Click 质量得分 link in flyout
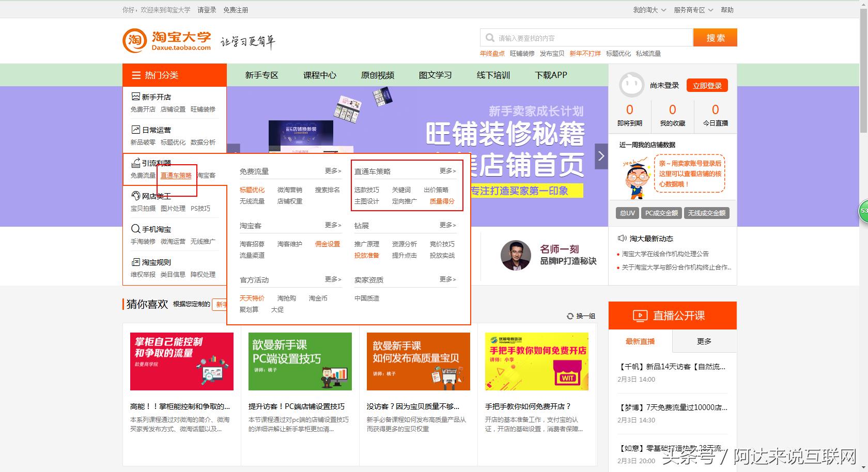 pos(442,201)
